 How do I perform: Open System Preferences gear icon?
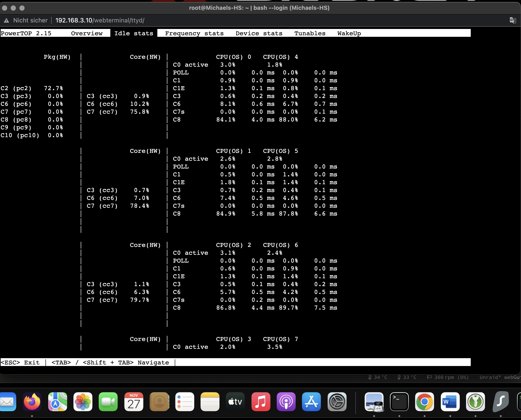coord(337,402)
